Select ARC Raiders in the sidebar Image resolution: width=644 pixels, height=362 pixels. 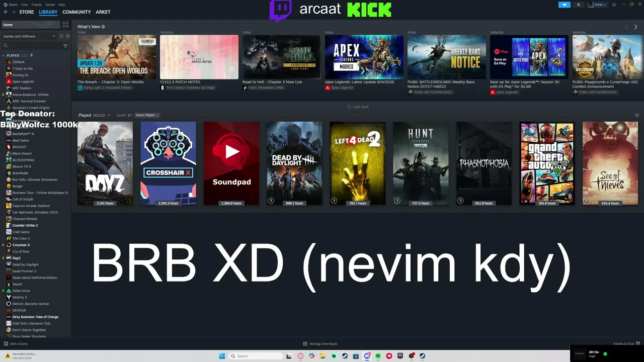[22, 88]
